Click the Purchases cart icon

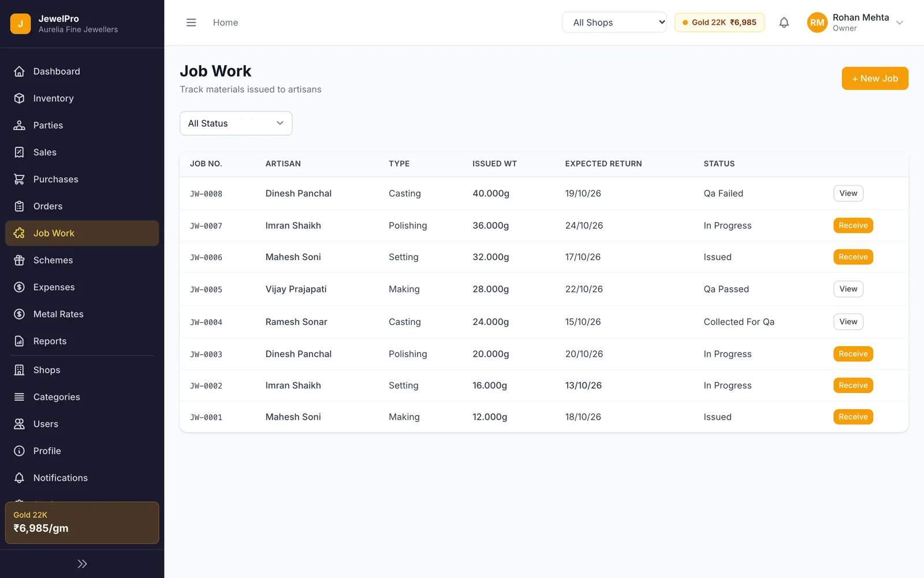tap(19, 179)
